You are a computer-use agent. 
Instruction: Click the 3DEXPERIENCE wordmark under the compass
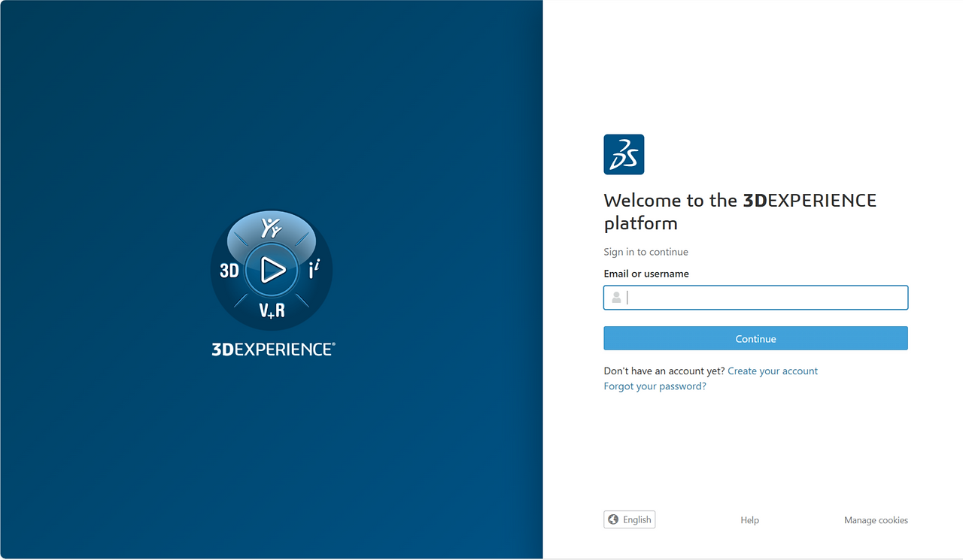(x=273, y=349)
